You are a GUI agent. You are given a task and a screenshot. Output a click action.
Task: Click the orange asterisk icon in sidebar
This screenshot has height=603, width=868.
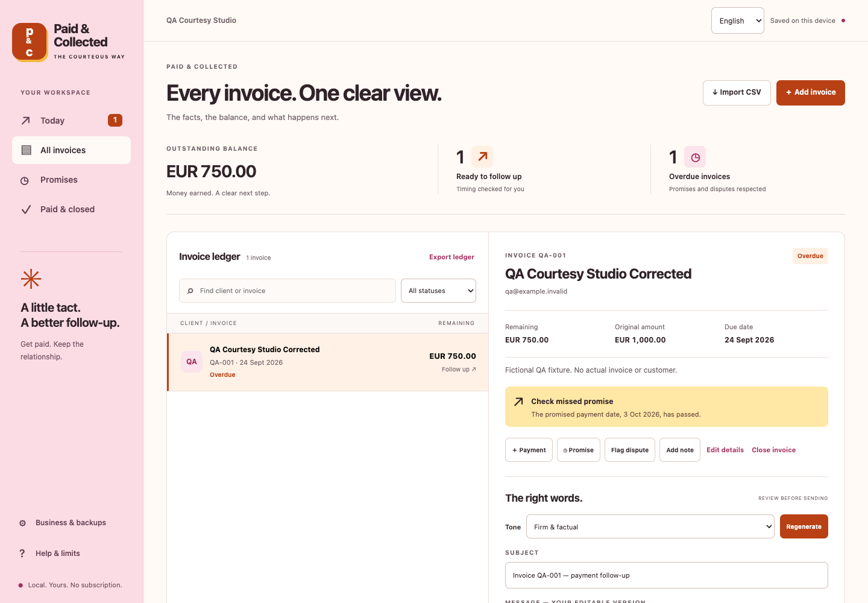pyautogui.click(x=31, y=279)
